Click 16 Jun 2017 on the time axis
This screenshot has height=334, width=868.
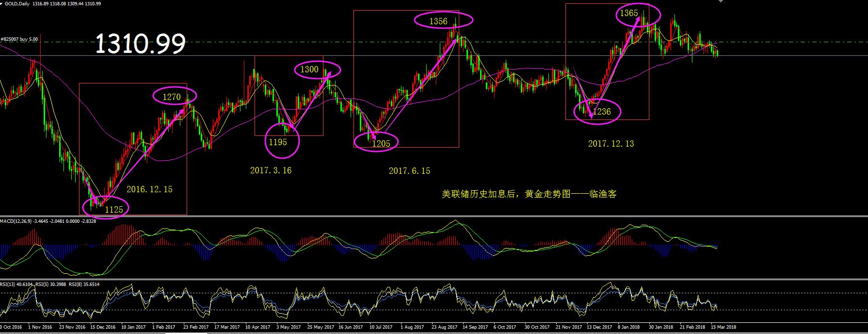point(351,327)
